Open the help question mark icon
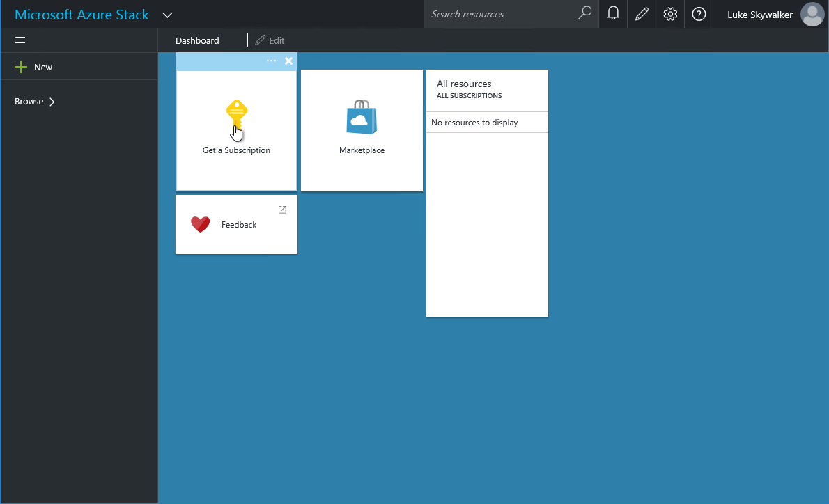Viewport: 829px width, 504px height. (699, 14)
